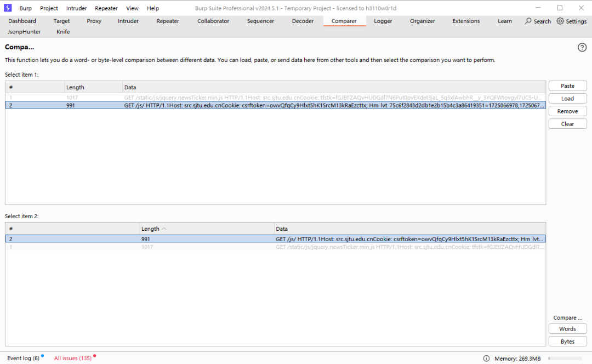Select row 2 (length 991) in item 2 table
The image size is (592, 364).
(275, 239)
